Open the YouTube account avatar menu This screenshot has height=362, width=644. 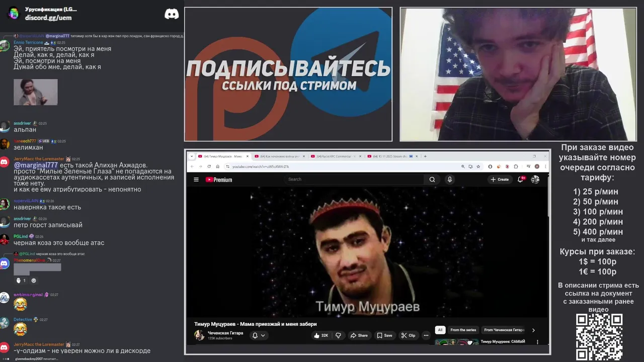[x=535, y=179]
